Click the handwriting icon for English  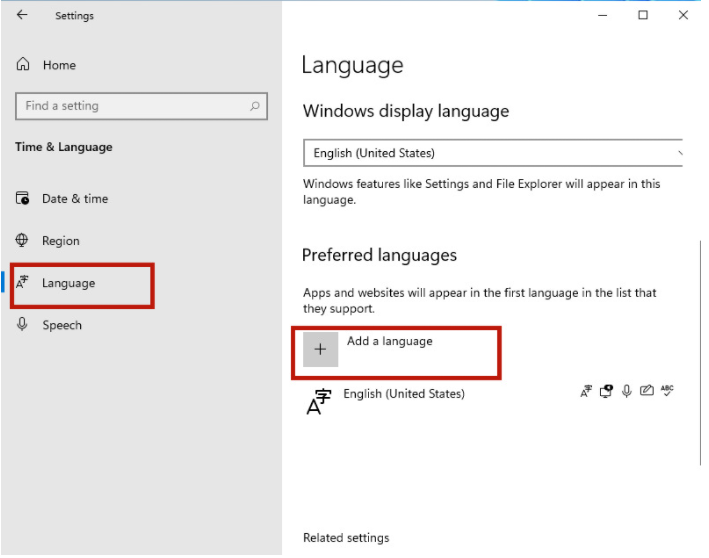(646, 391)
